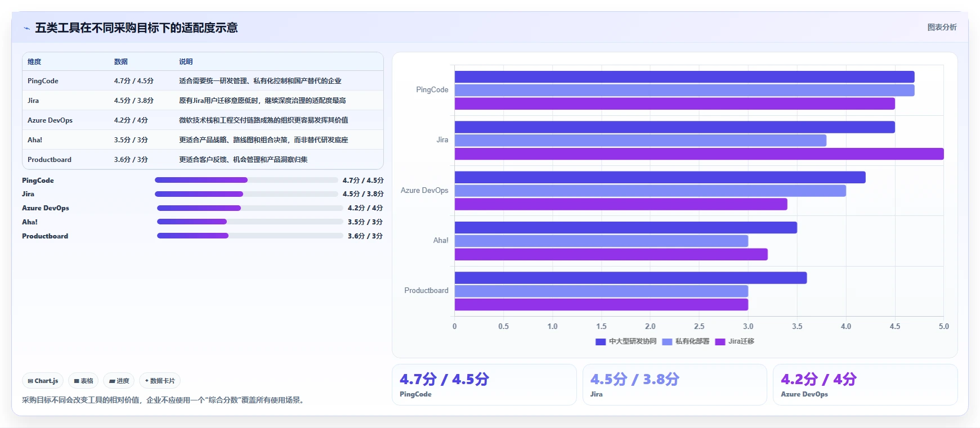Click the footer note starting 采购目标不同
This screenshot has width=980, height=428.
[x=163, y=400]
